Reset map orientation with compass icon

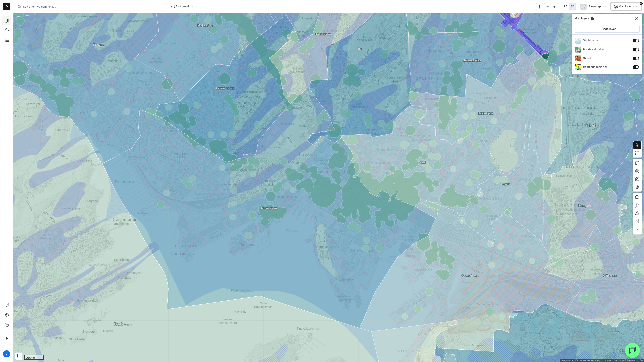point(540,7)
